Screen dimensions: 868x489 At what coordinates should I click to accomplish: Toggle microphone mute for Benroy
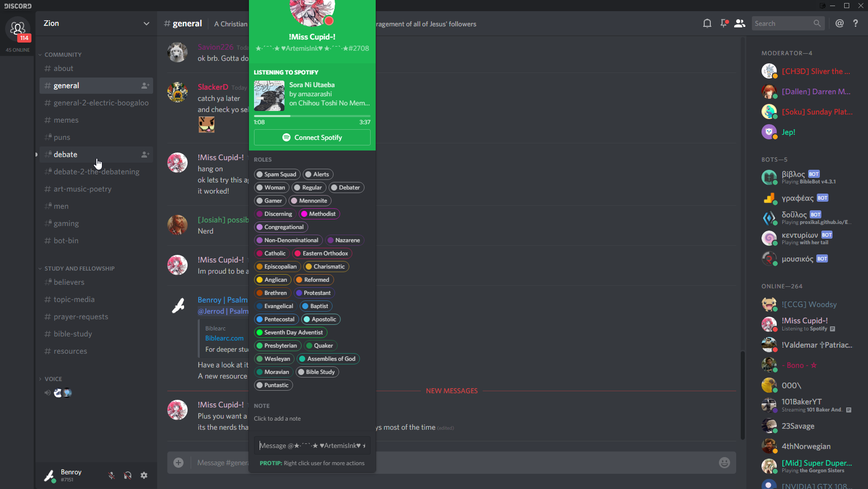pyautogui.click(x=112, y=475)
